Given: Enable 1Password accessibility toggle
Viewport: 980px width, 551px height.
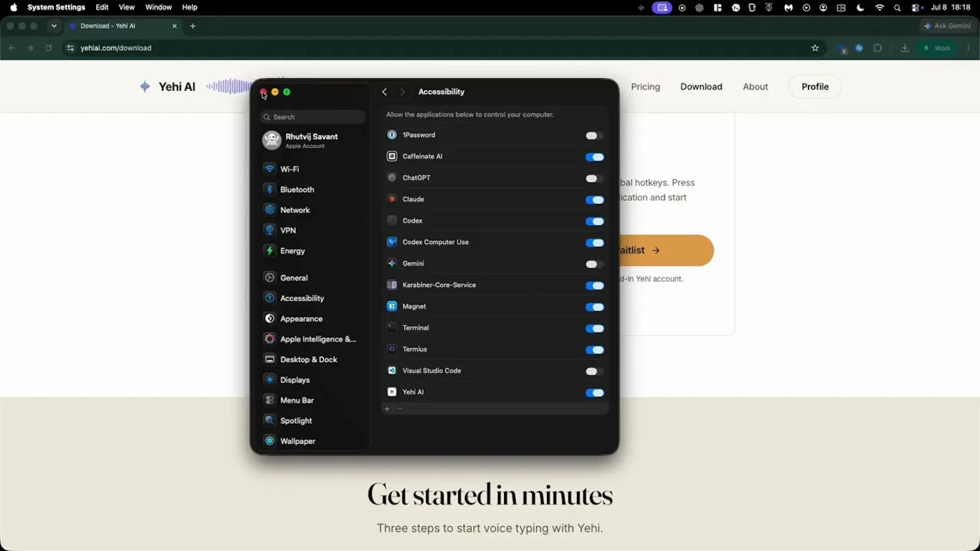Looking at the screenshot, I should pos(594,135).
